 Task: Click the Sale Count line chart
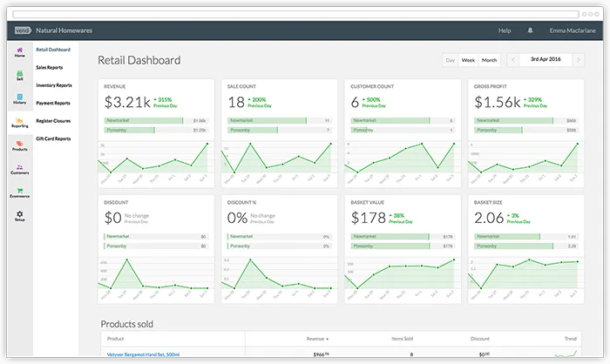[279, 158]
